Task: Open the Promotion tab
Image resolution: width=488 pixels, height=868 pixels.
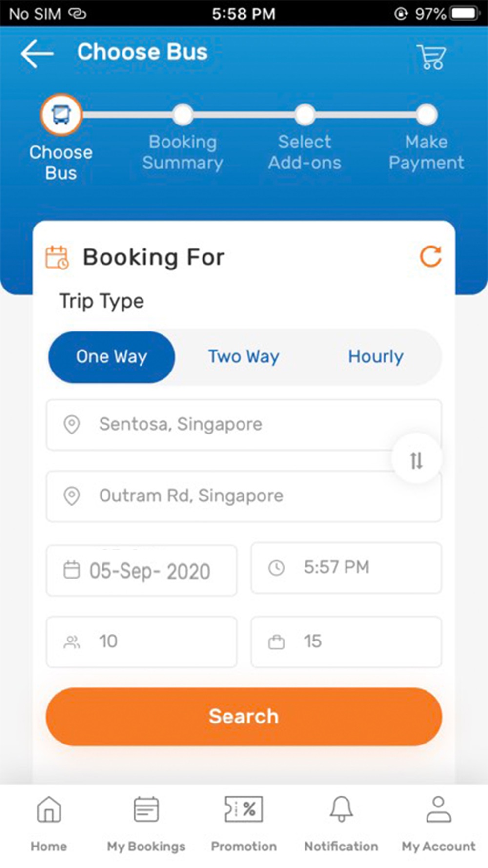Action: (x=244, y=810)
